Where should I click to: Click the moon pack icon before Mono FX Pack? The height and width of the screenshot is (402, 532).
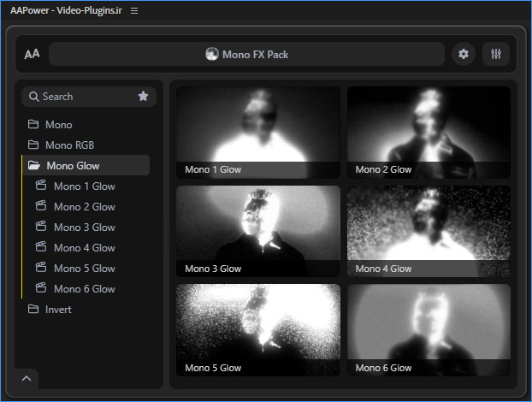coord(212,54)
